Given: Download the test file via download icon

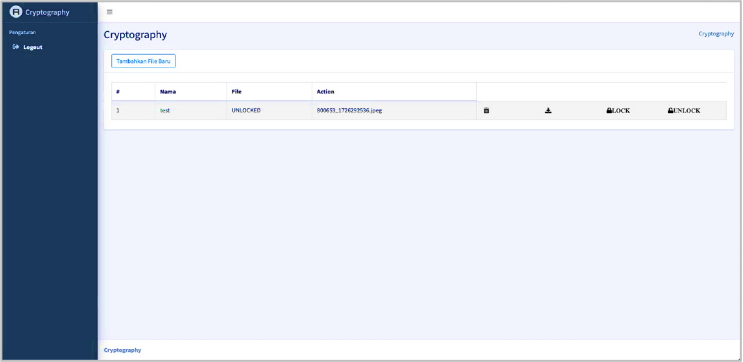Looking at the screenshot, I should (x=548, y=110).
